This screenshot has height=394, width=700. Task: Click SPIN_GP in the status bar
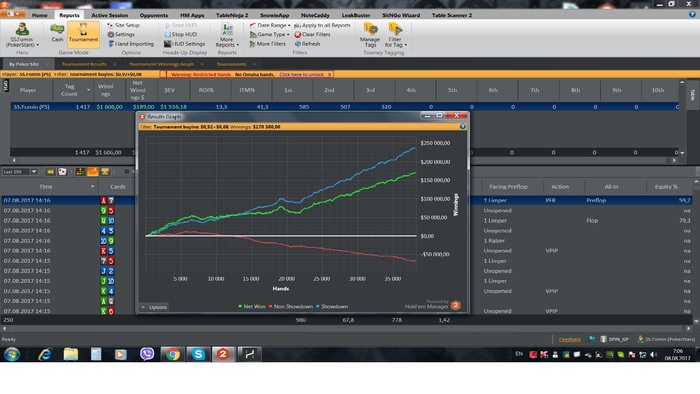615,339
